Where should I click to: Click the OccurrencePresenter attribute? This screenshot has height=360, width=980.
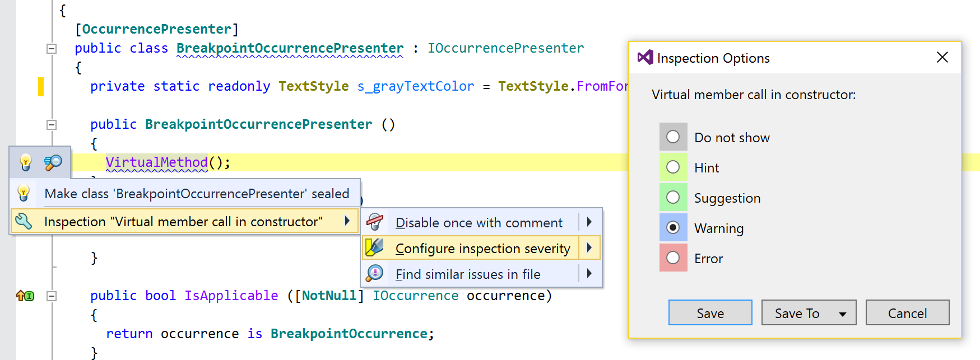[x=157, y=29]
